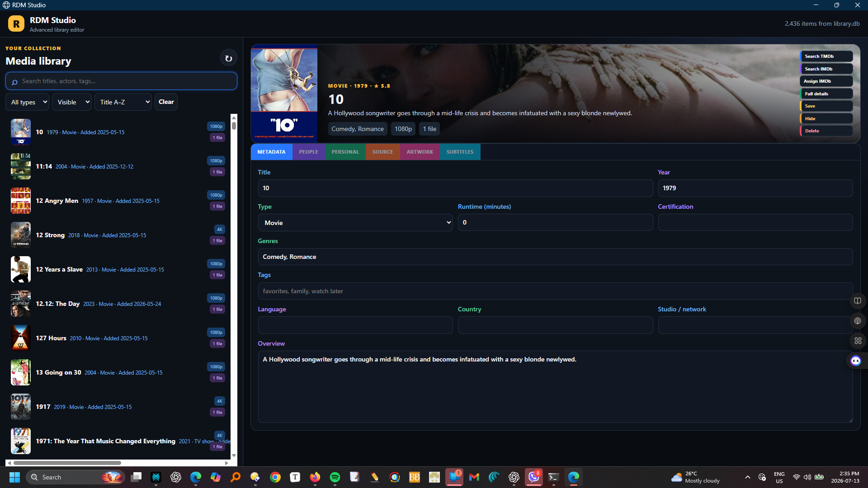Click the Search IMDb button
The height and width of the screenshot is (488, 868).
coord(826,69)
